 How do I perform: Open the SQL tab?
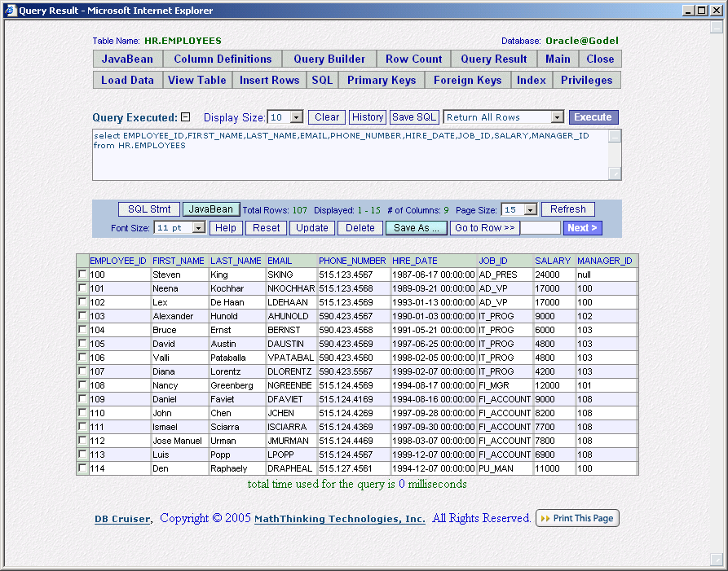[x=322, y=81]
